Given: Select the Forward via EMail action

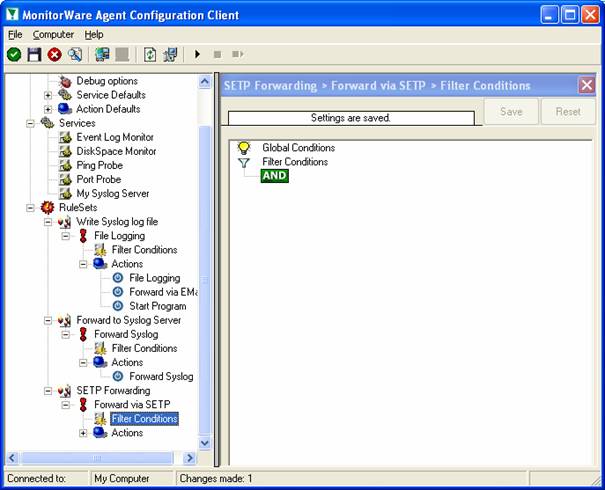Looking at the screenshot, I should click(163, 292).
